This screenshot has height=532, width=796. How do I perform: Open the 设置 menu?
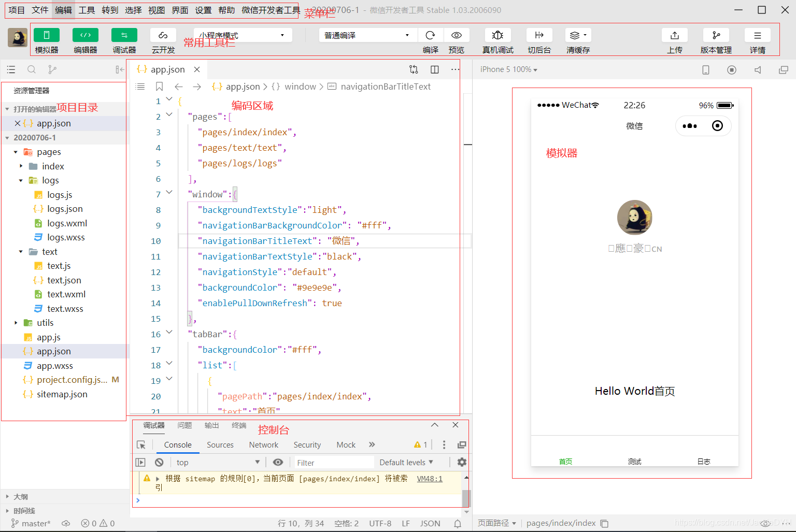(203, 10)
